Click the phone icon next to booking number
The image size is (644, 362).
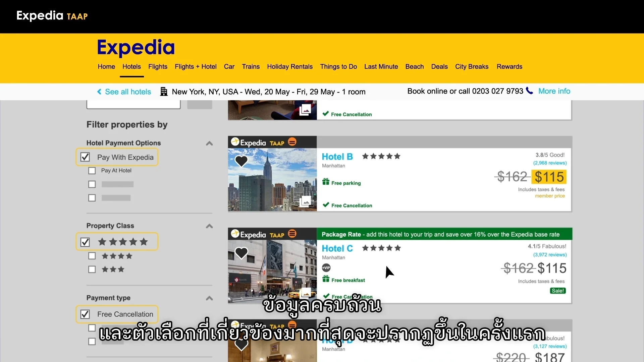(x=529, y=91)
